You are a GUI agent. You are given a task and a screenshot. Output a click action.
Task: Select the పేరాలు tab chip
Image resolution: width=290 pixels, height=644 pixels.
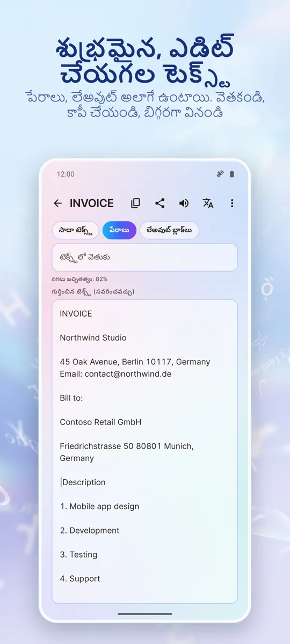click(119, 230)
